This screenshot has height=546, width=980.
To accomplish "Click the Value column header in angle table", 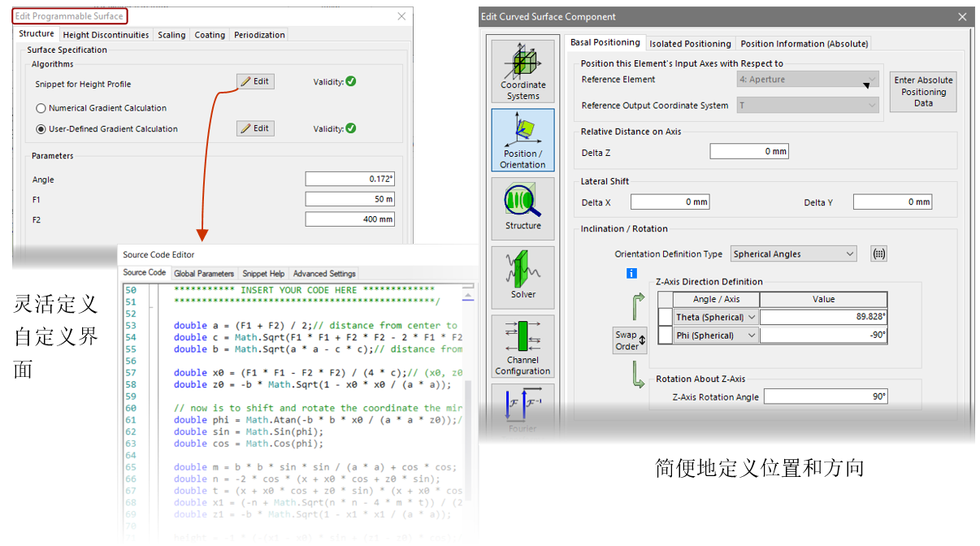I will click(x=823, y=300).
